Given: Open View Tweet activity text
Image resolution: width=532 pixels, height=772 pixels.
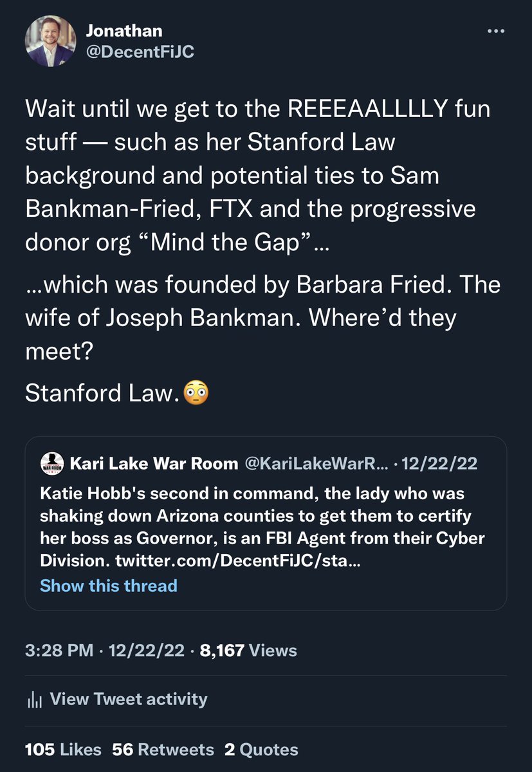Looking at the screenshot, I should tap(128, 699).
